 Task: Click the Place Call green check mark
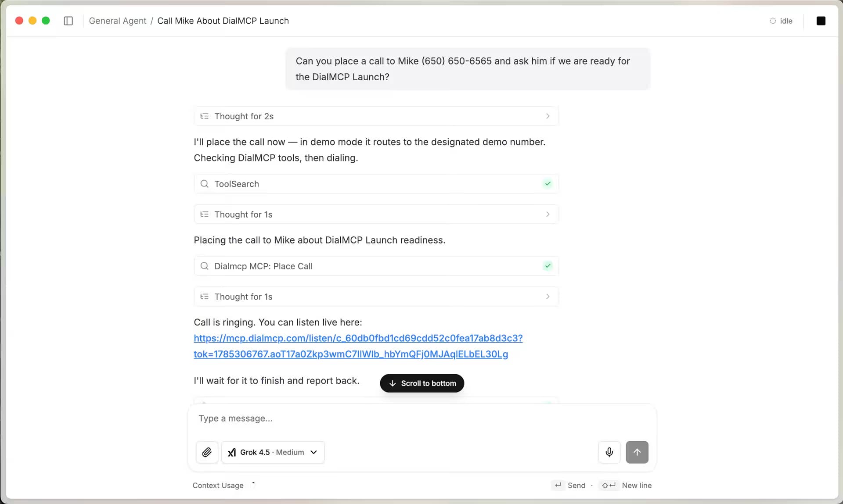coord(548,265)
